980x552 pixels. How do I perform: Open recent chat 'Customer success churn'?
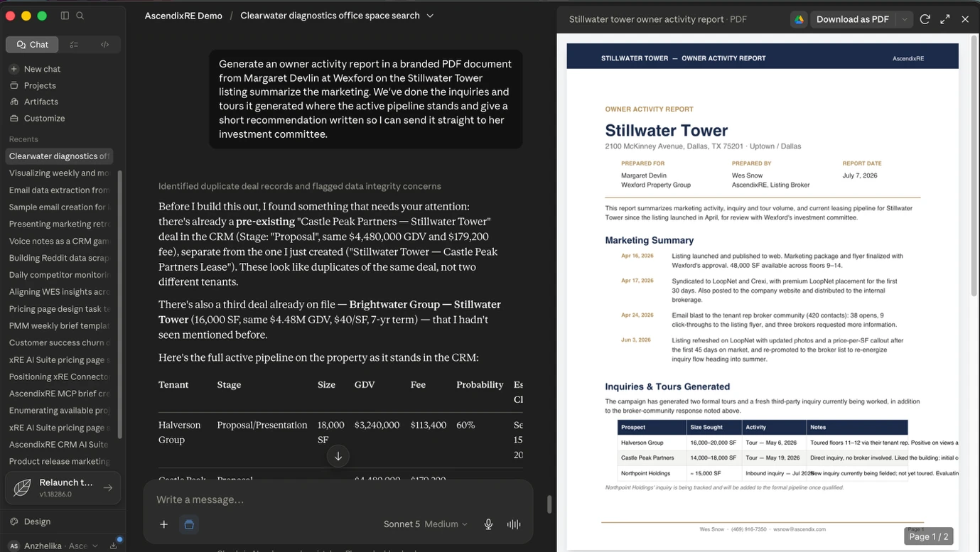(x=59, y=342)
